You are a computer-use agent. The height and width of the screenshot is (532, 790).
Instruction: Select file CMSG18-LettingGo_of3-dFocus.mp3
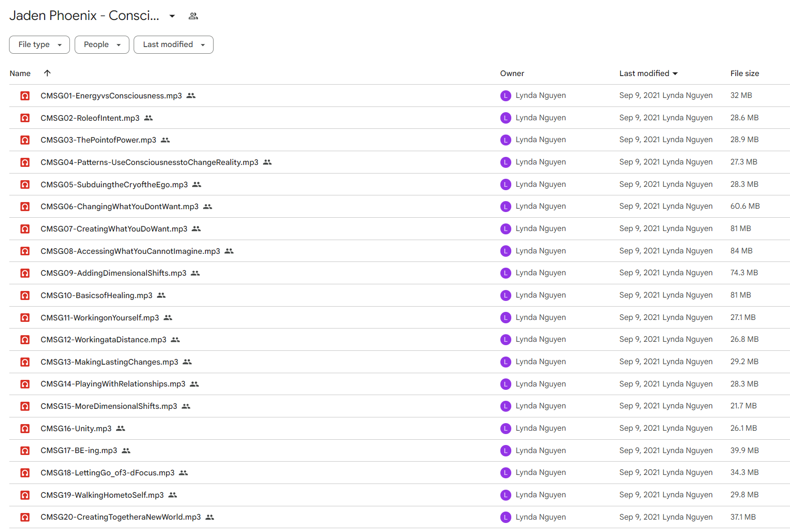coord(108,473)
